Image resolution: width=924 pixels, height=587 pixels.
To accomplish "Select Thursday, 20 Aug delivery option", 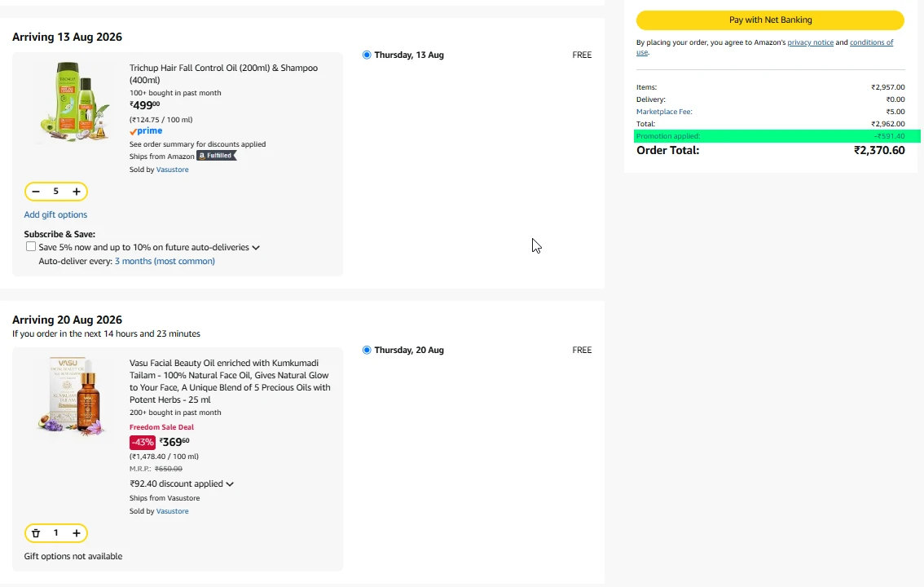I will pos(367,350).
